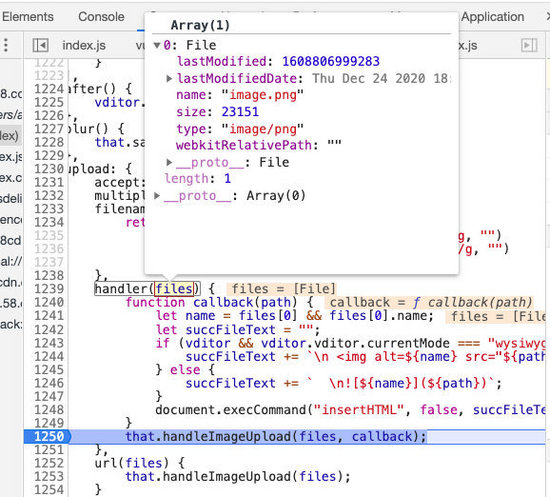Click the 'image/png' type value
550x497 pixels.
(x=263, y=129)
